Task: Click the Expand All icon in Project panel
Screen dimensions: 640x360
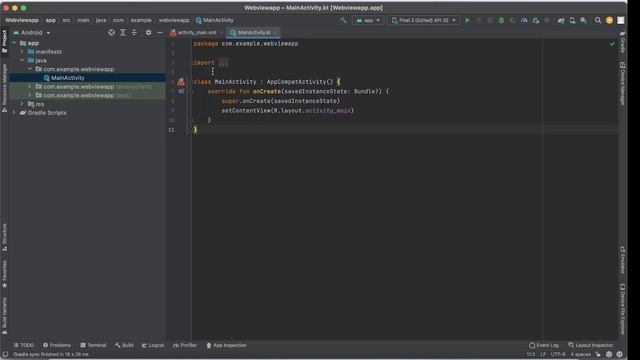Action: [123, 32]
